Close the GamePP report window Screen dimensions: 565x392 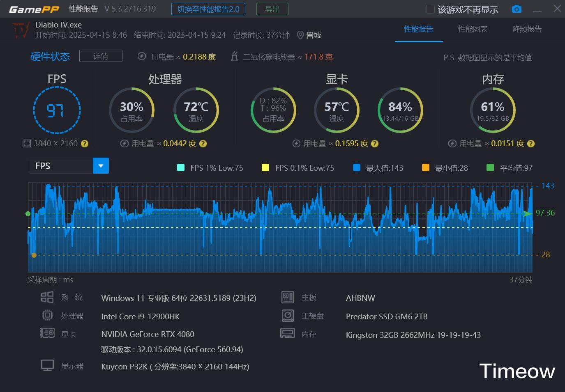557,9
